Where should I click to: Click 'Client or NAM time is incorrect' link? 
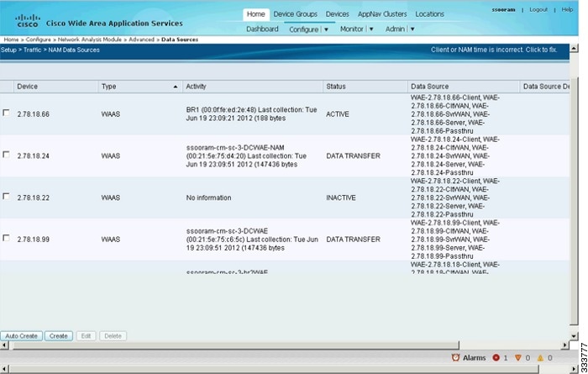[494, 50]
